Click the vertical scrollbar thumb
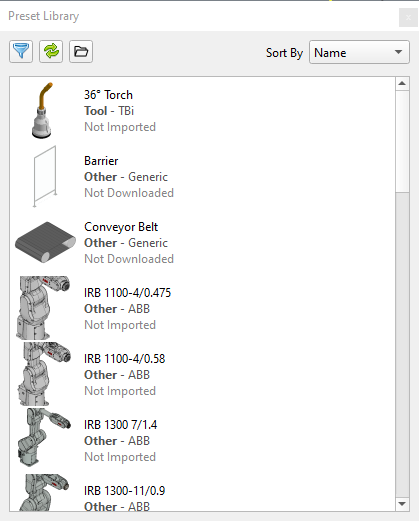This screenshot has width=419, height=521. click(402, 141)
